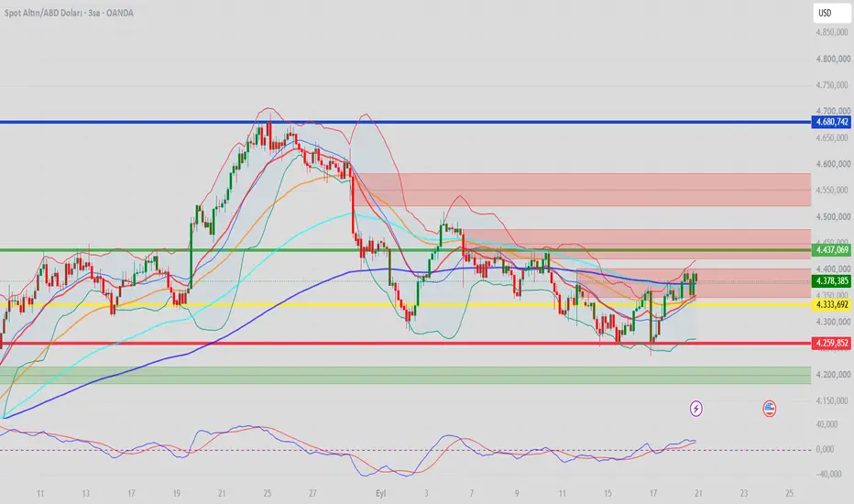Click the green horizontal line at 4.437
Viewport: 854px width, 504px height.
[x=405, y=250]
